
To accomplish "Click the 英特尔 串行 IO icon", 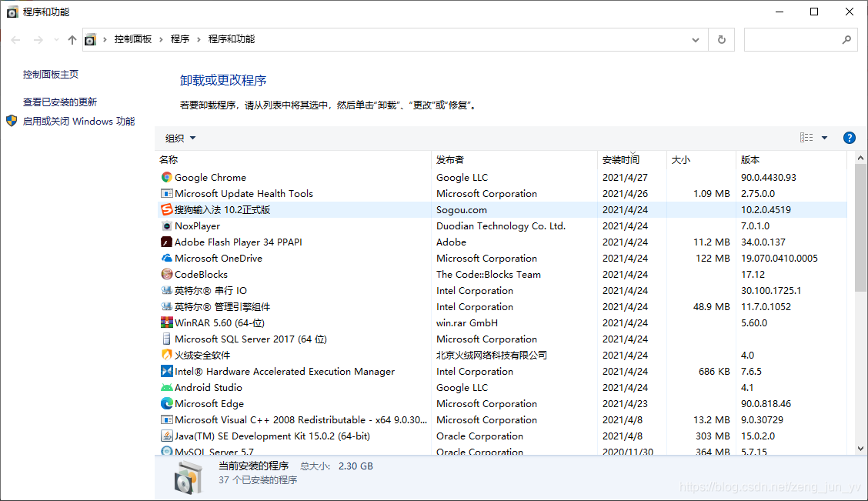I will pos(167,290).
